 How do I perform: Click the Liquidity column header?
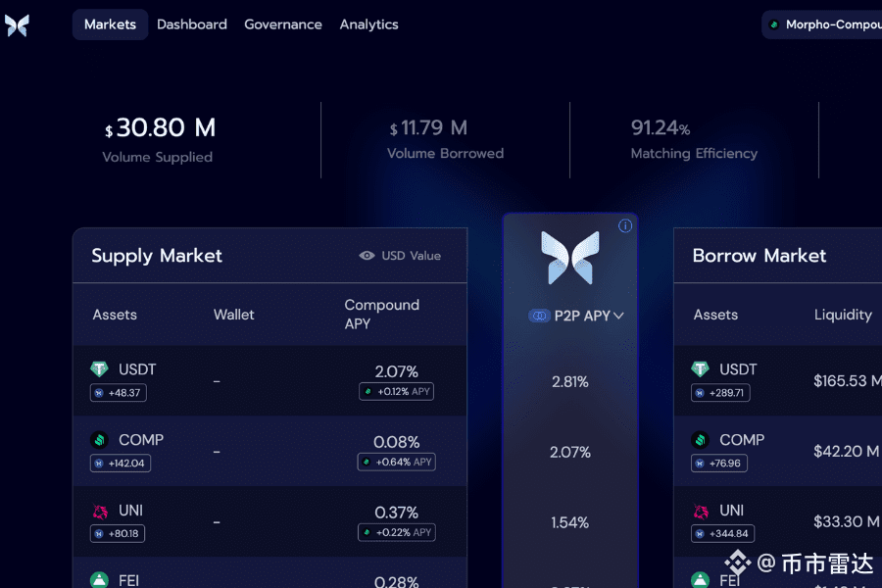click(x=843, y=315)
